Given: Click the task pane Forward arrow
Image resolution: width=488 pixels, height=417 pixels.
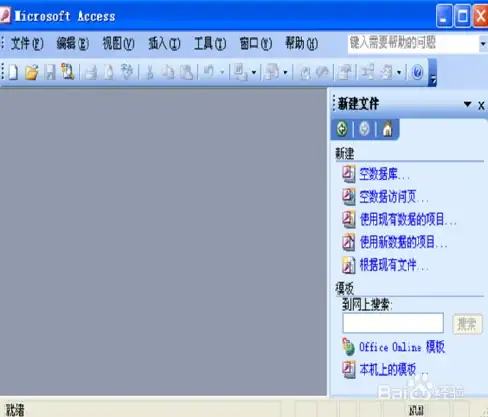Looking at the screenshot, I should point(364,129).
